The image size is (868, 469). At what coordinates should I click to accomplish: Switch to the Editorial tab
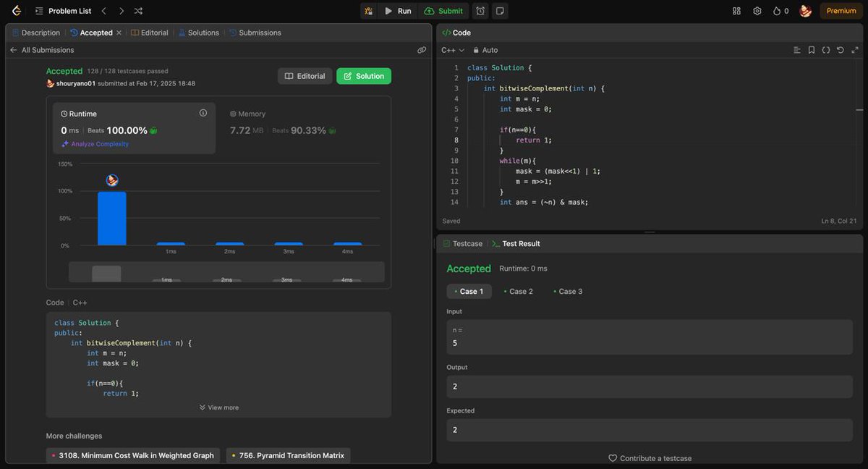click(x=149, y=33)
